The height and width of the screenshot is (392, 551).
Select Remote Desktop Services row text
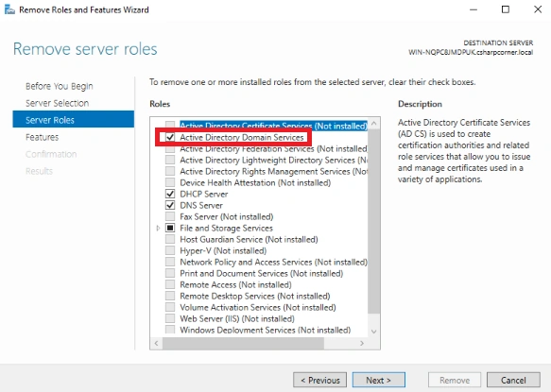tap(255, 296)
